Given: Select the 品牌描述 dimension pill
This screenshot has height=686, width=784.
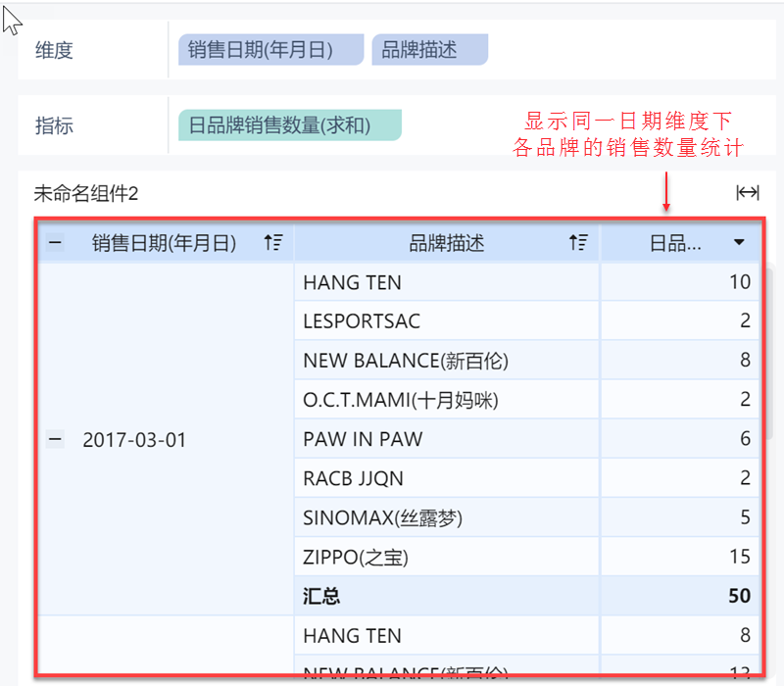Looking at the screenshot, I should click(429, 50).
